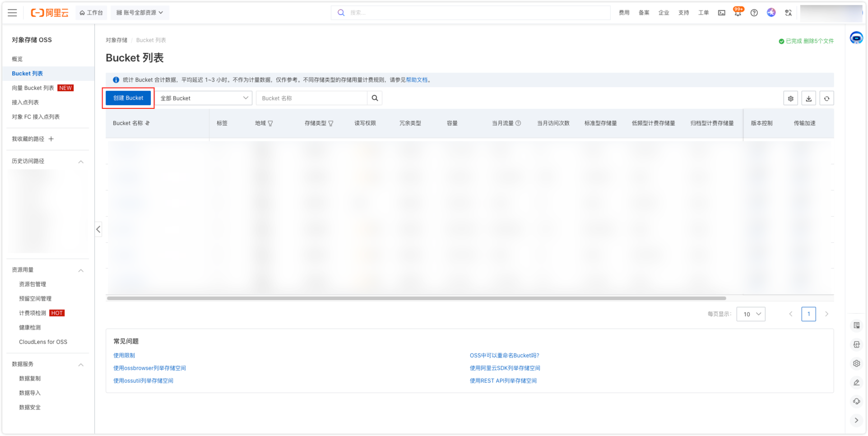Sort by Bucket 名称 column
Image resolution: width=868 pixels, height=436 pixels.
point(148,123)
